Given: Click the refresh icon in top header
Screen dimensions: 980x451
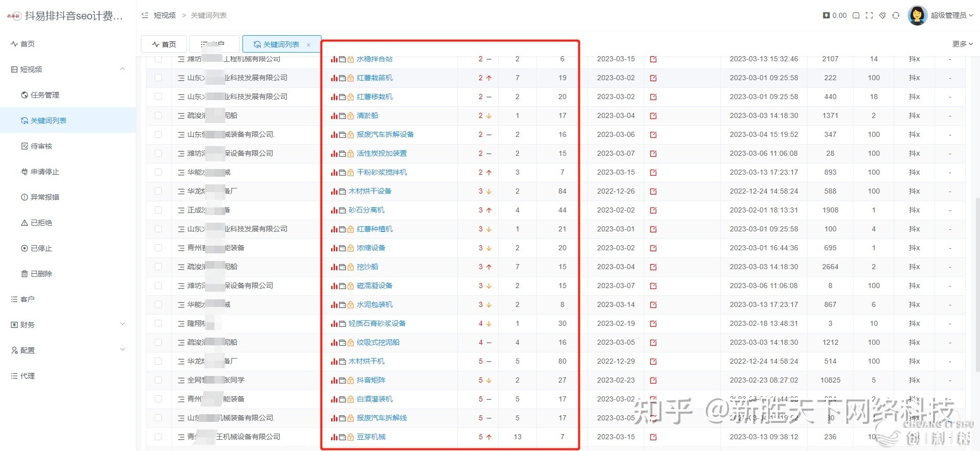Looking at the screenshot, I should coord(896,15).
